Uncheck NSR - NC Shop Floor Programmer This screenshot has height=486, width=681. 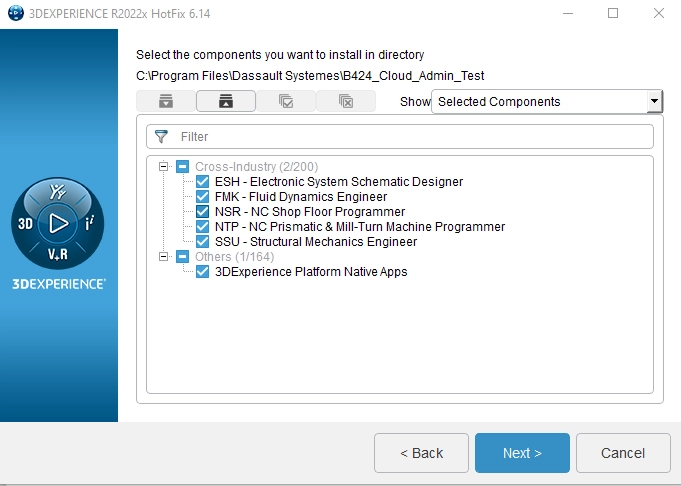pos(202,212)
